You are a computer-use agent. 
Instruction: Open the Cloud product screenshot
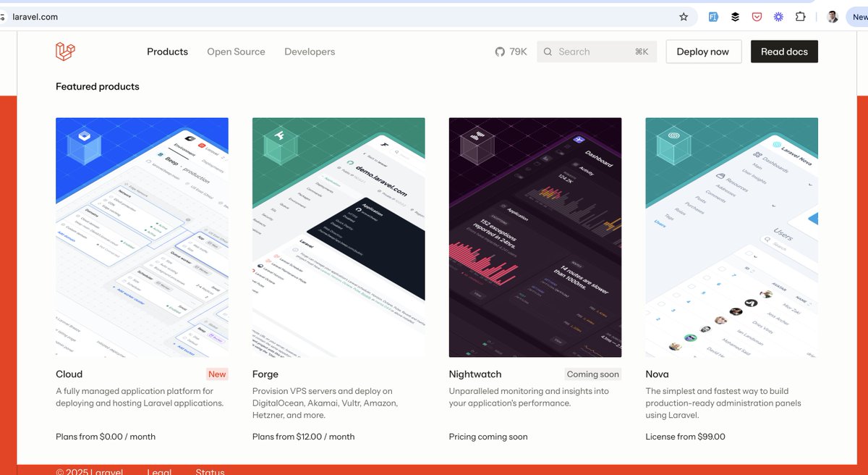pyautogui.click(x=142, y=237)
